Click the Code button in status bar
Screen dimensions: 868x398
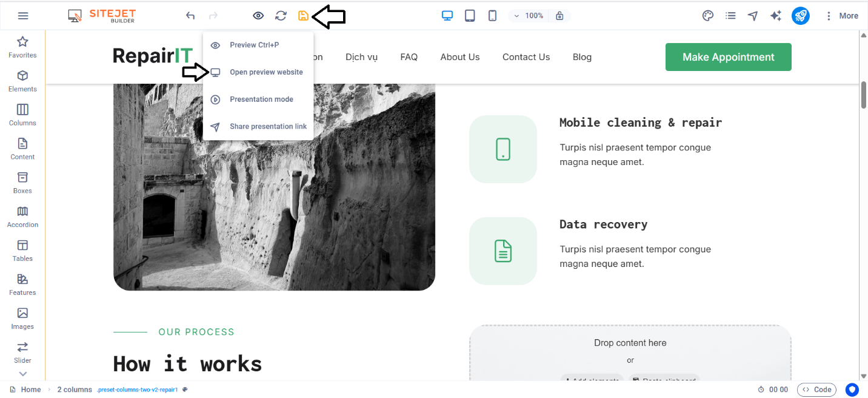tap(816, 390)
